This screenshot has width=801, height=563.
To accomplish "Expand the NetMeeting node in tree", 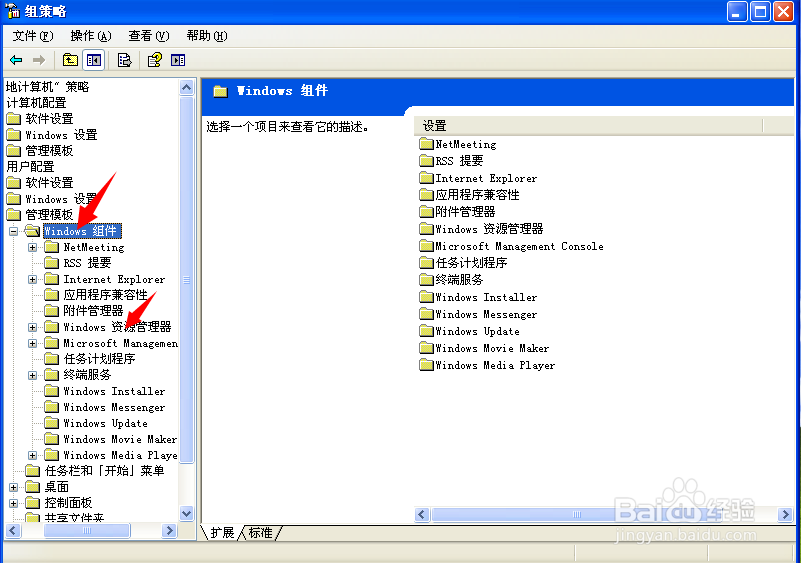I will (32, 247).
